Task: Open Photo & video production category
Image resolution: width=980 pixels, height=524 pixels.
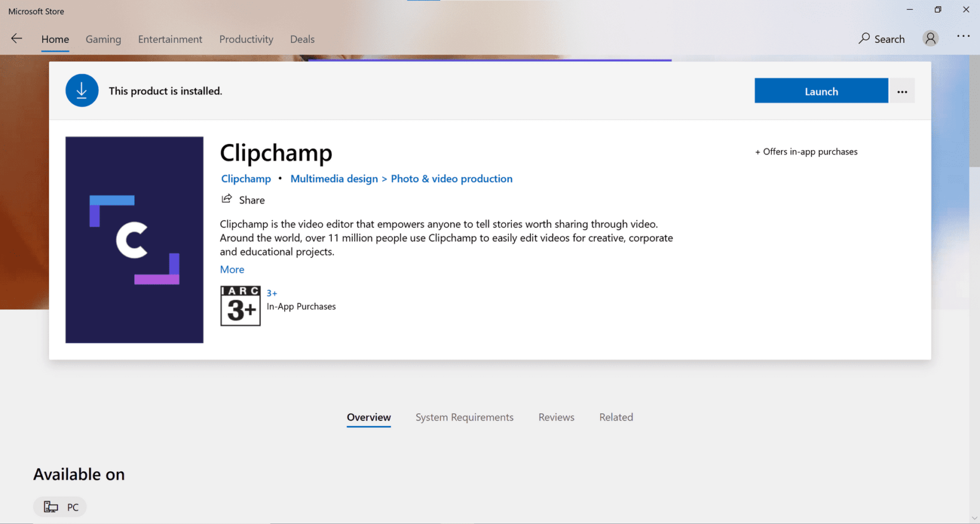Action: tap(452, 179)
